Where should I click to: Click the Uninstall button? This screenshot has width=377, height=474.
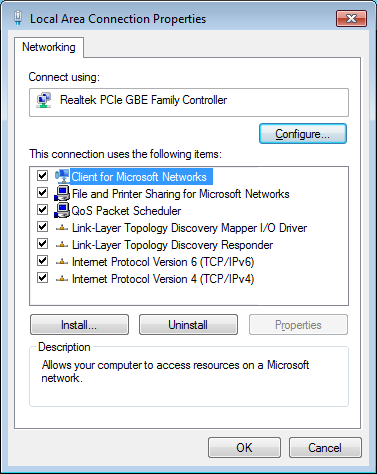click(188, 325)
